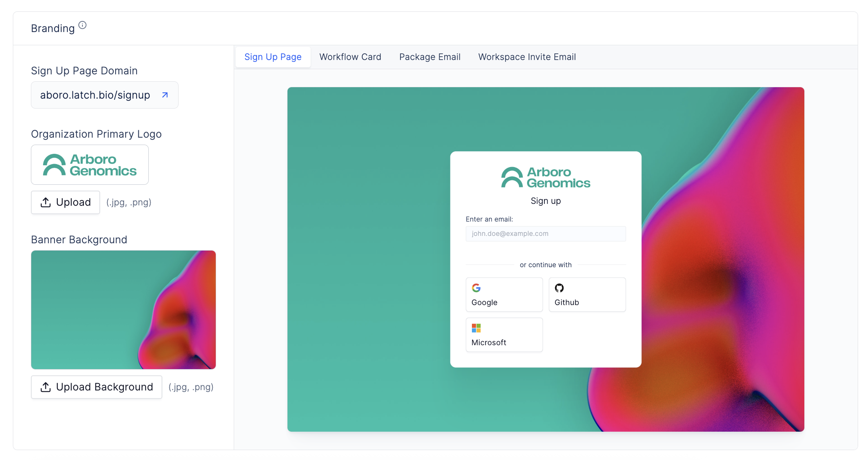Image resolution: width=868 pixels, height=460 pixels.
Task: Click the logo Upload button label
Action: tap(73, 202)
